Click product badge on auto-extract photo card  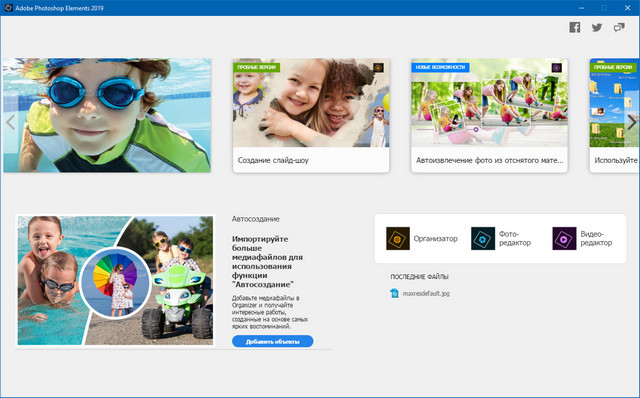[557, 68]
